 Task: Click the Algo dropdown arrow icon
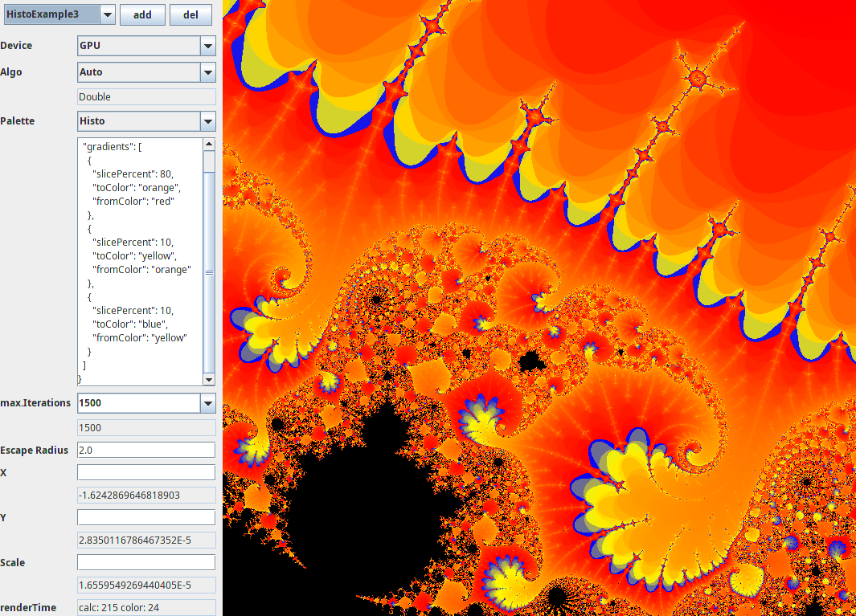208,72
